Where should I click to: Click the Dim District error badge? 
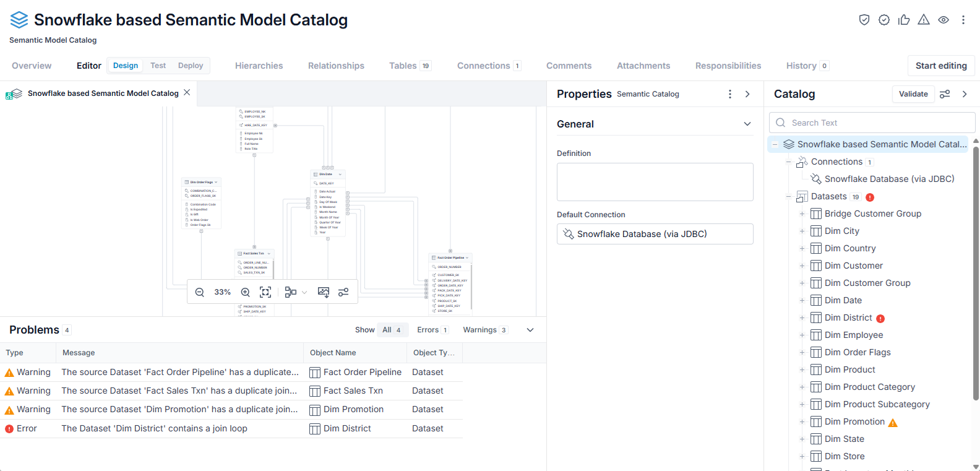pyautogui.click(x=880, y=319)
